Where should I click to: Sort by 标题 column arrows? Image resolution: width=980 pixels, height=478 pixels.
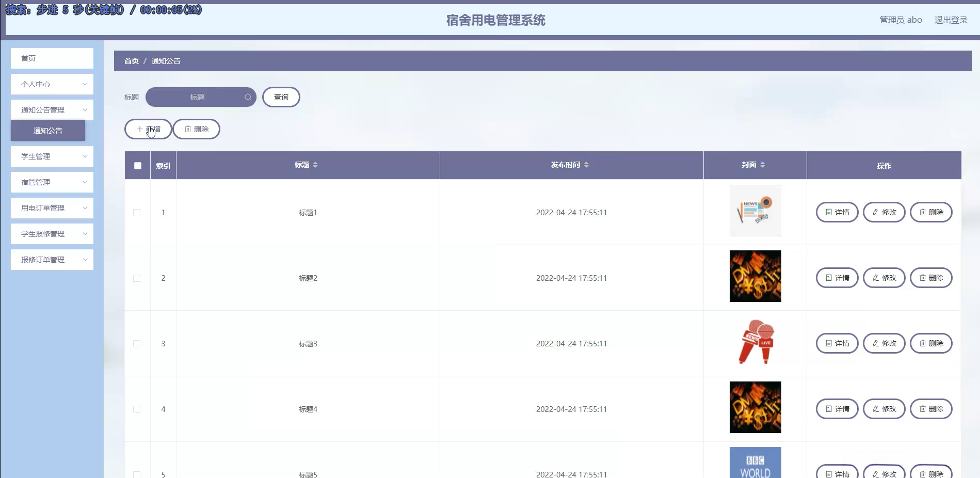[315, 165]
